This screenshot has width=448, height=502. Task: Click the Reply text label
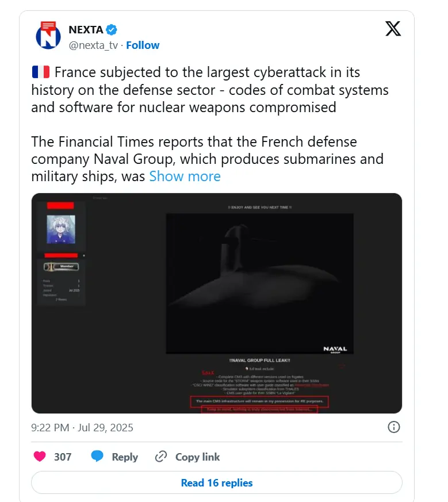(x=125, y=457)
